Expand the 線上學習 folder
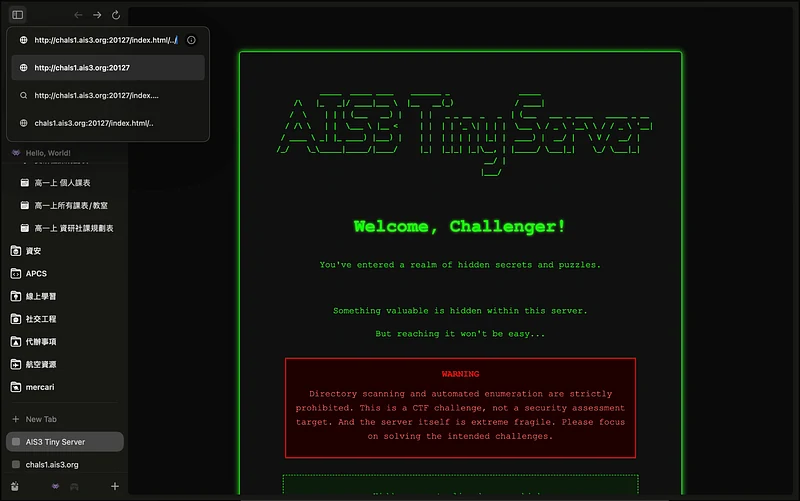The height and width of the screenshot is (501, 800). coord(41,296)
